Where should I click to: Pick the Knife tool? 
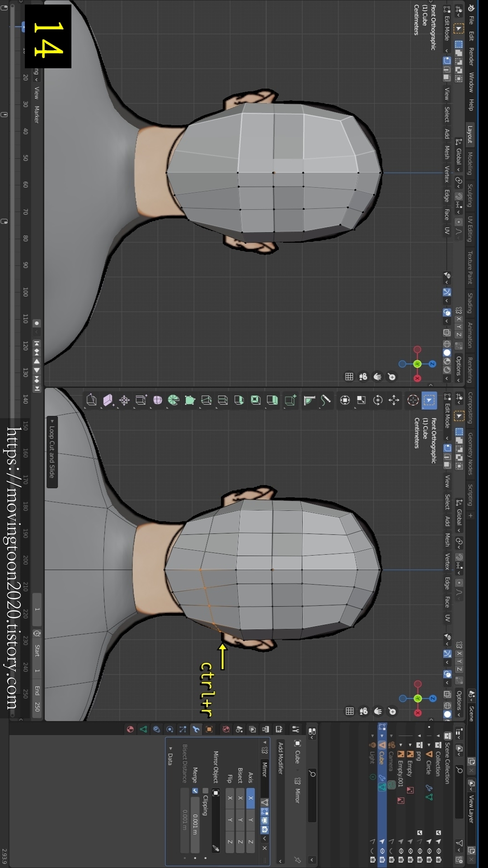coord(206,400)
